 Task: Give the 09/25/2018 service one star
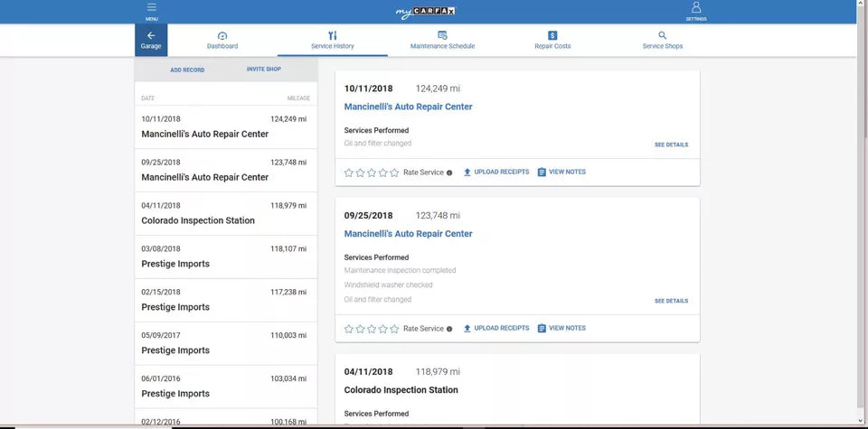[349, 329]
